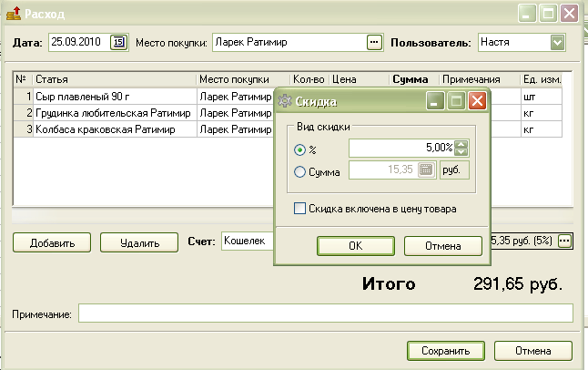Click the Кол-во column header
The width and height of the screenshot is (588, 370).
(309, 79)
